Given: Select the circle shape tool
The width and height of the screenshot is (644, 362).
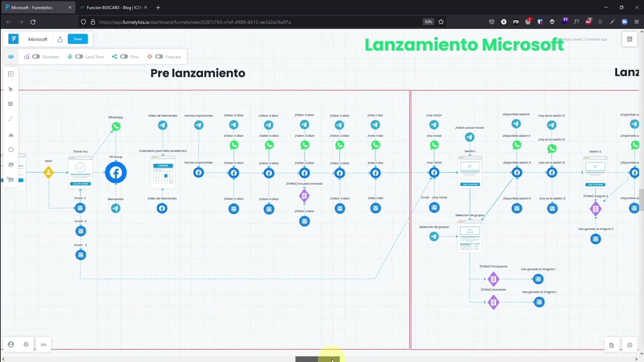Looking at the screenshot, I should pyautogui.click(x=11, y=150).
